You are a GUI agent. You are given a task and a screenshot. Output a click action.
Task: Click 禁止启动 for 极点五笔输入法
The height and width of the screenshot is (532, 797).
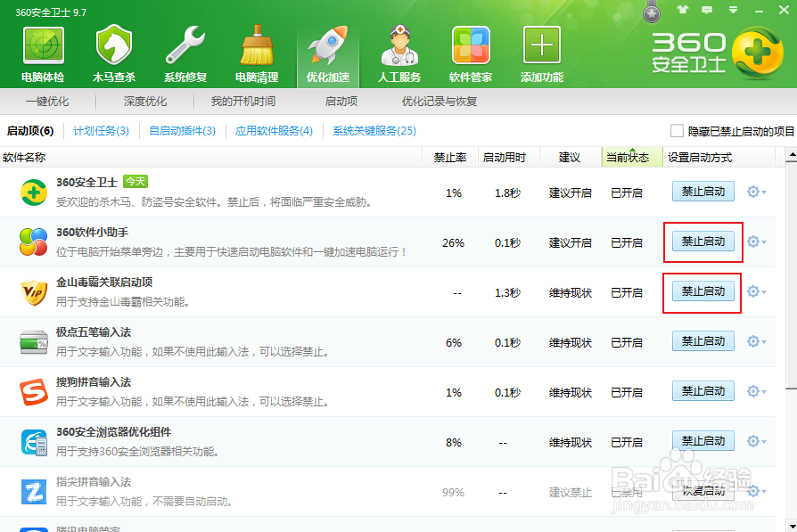click(x=703, y=340)
